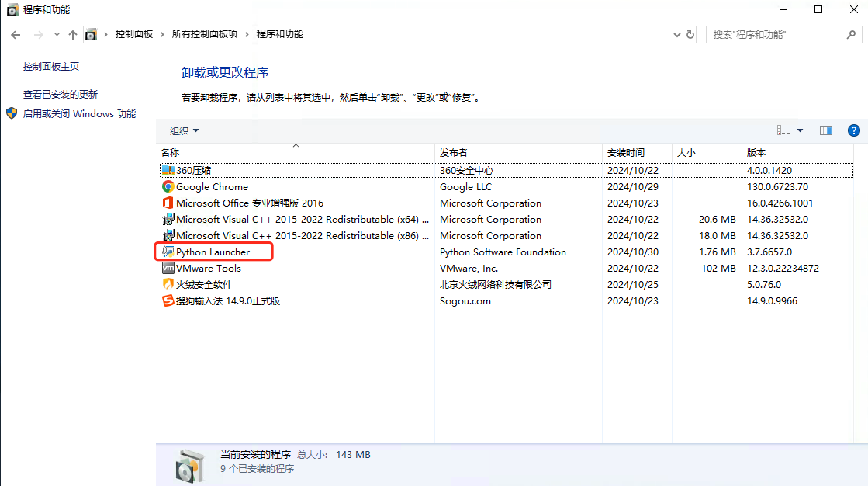Click 程序和功能 breadcrumb
868x486 pixels.
(279, 34)
